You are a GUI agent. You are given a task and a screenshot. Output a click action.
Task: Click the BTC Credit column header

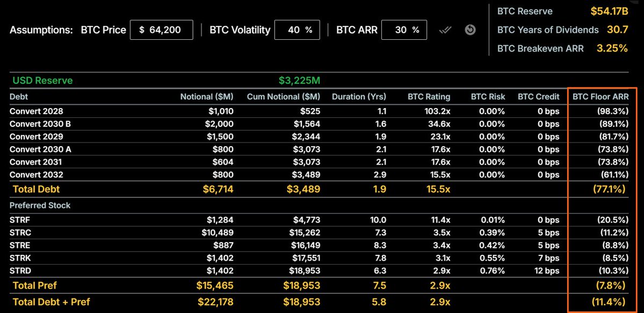point(538,97)
